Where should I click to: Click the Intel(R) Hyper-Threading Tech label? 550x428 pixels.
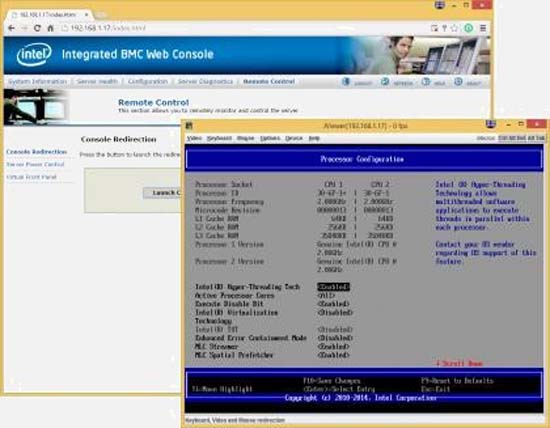(x=247, y=287)
